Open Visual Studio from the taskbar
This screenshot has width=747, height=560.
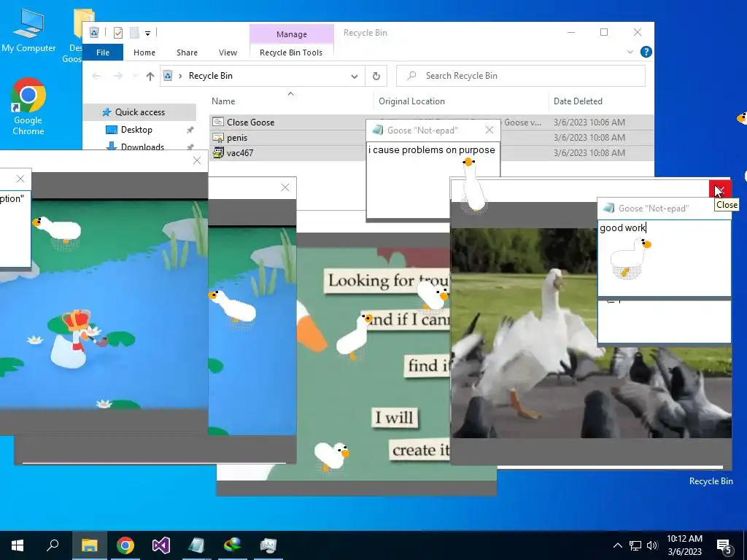tap(161, 545)
